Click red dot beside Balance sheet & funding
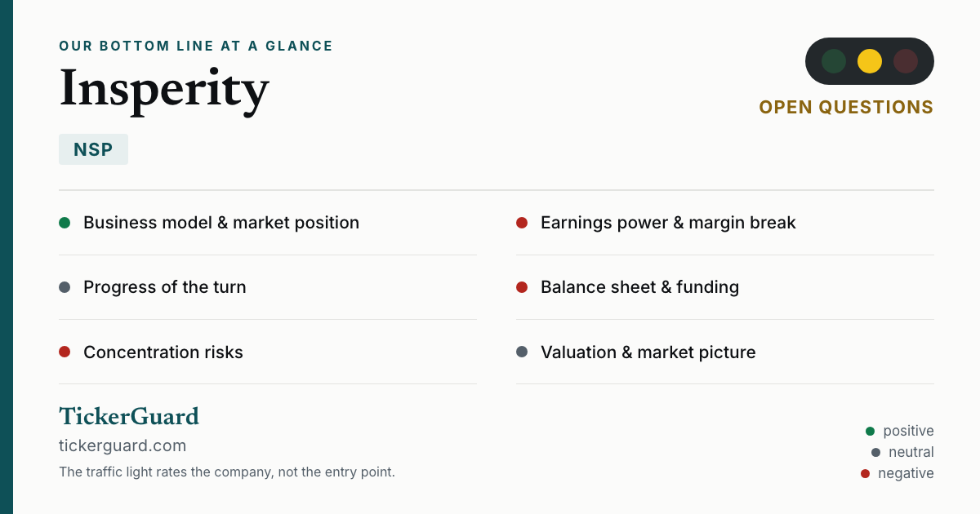Image resolution: width=980 pixels, height=514 pixels. click(x=522, y=287)
